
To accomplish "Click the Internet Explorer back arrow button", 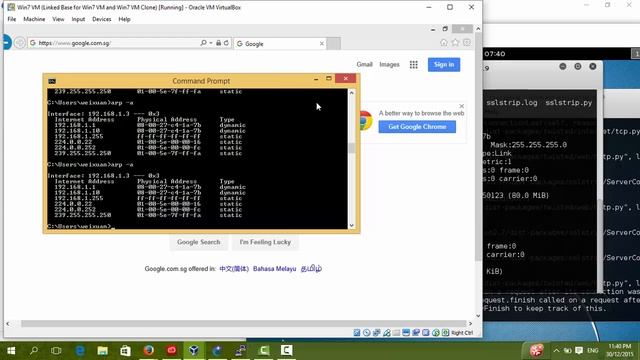I will pos(7,42).
